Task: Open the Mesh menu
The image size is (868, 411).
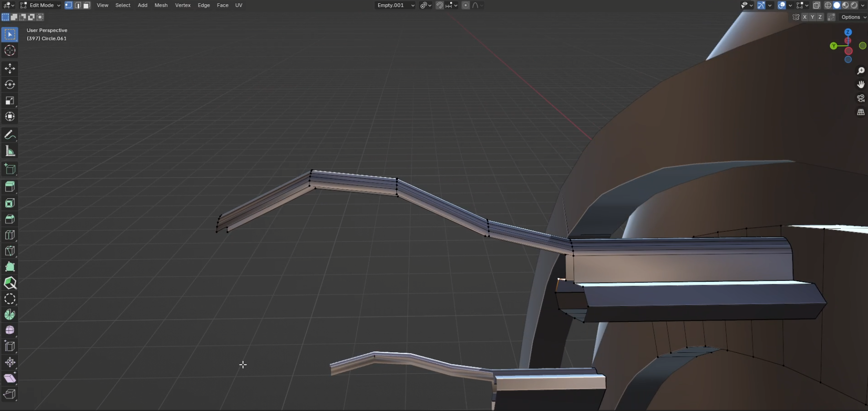Action: point(161,5)
